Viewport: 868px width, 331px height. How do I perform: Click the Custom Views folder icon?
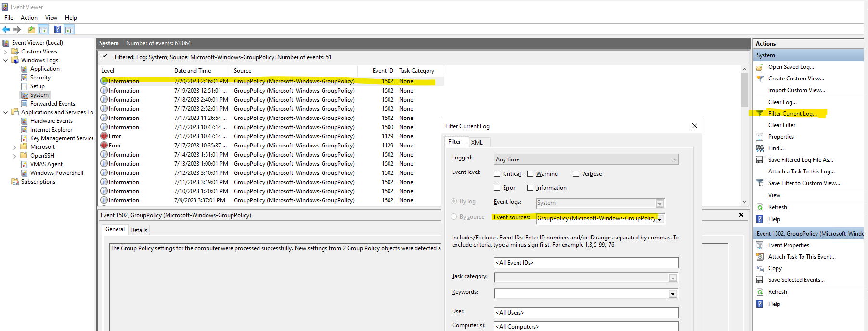click(15, 52)
